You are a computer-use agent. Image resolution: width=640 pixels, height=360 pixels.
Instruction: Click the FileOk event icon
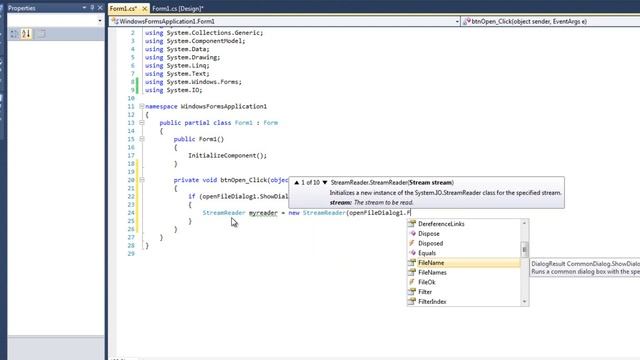click(x=412, y=282)
